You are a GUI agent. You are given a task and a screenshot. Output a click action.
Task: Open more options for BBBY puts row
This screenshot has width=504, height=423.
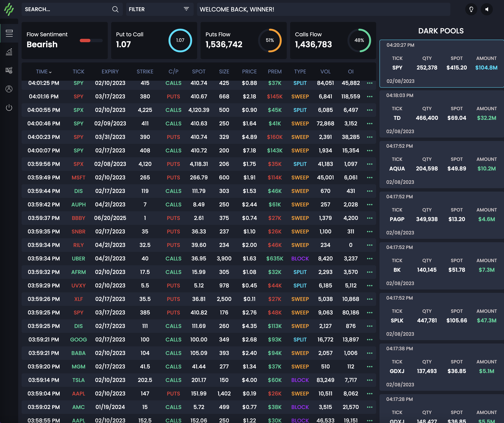click(x=370, y=218)
